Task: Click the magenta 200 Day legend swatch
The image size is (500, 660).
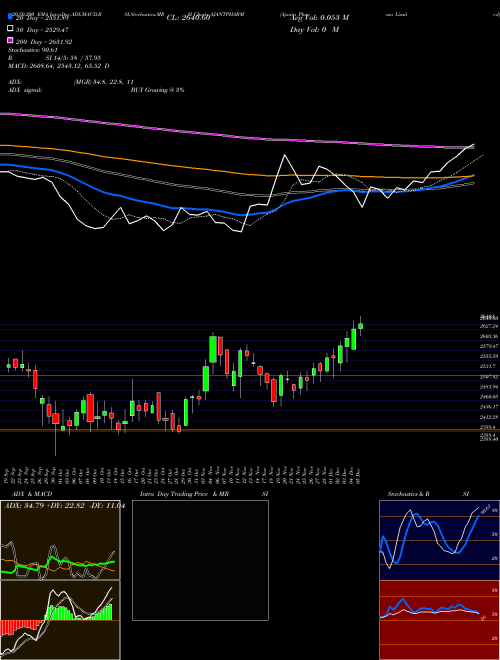Action: coord(10,40)
